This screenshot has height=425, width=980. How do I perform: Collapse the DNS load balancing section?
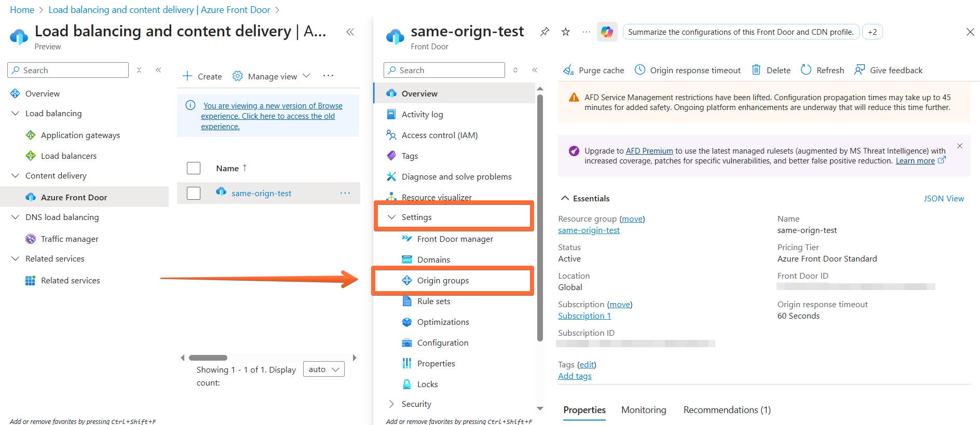point(15,217)
